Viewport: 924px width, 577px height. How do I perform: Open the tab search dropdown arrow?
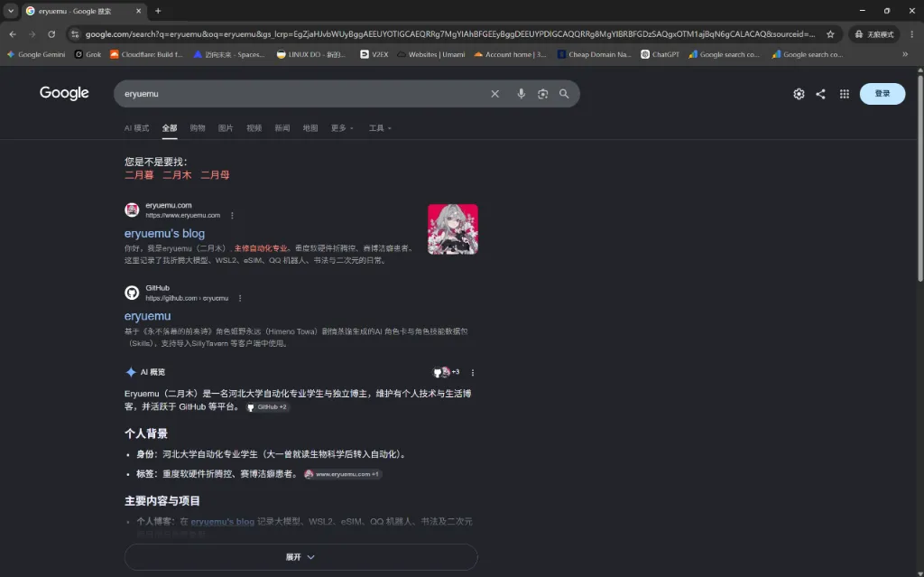[11, 11]
